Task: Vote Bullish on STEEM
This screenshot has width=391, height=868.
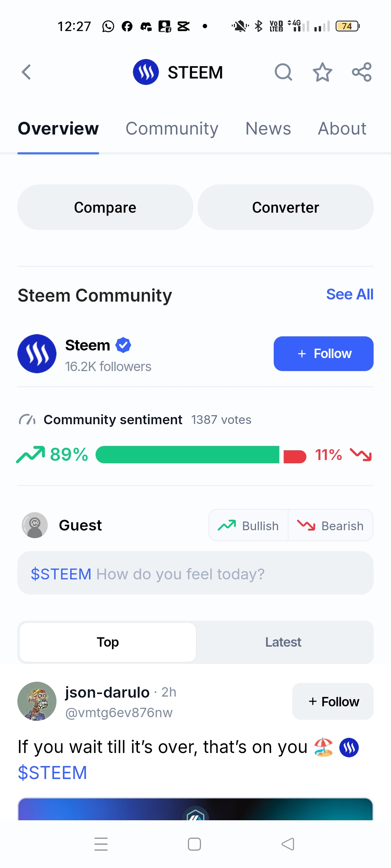Action: coord(248,526)
